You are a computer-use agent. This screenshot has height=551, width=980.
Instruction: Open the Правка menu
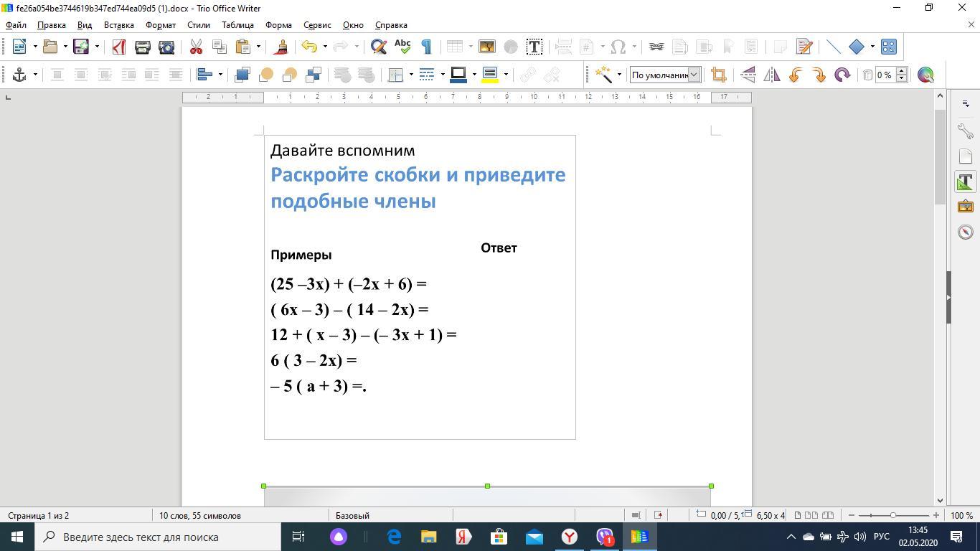[52, 24]
